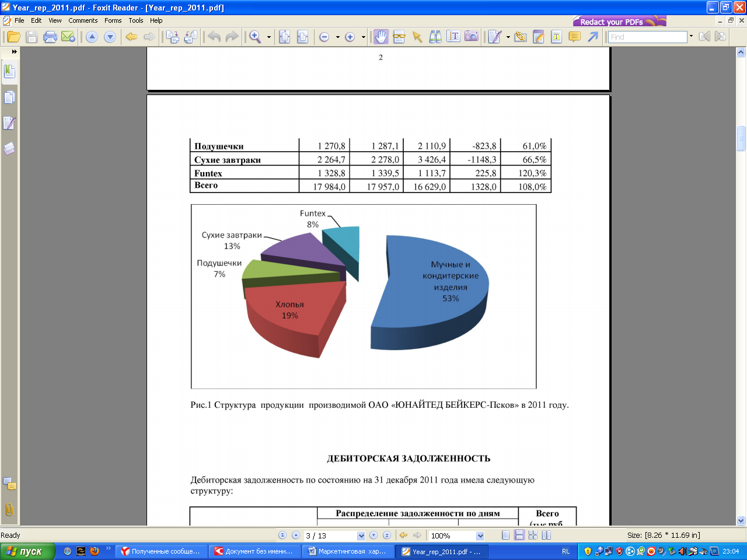Click the vertical scrollbar thumb
The width and height of the screenshot is (747, 560).
pyautogui.click(x=741, y=139)
